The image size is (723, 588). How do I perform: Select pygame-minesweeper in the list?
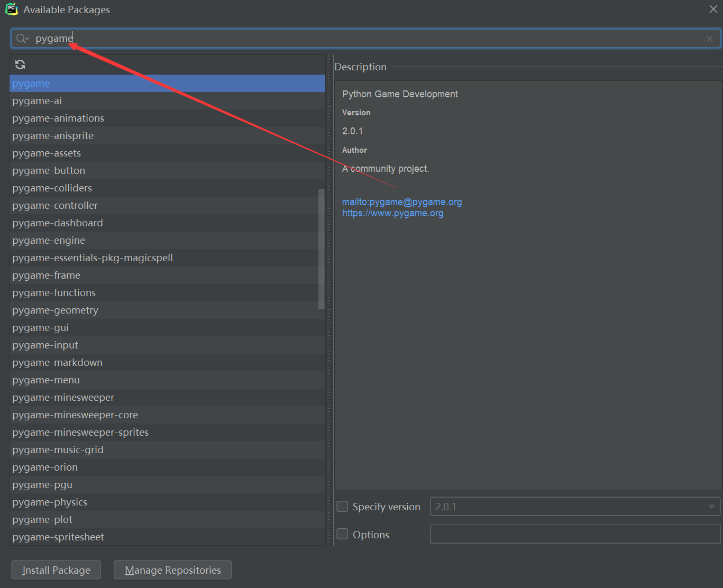[x=167, y=397]
